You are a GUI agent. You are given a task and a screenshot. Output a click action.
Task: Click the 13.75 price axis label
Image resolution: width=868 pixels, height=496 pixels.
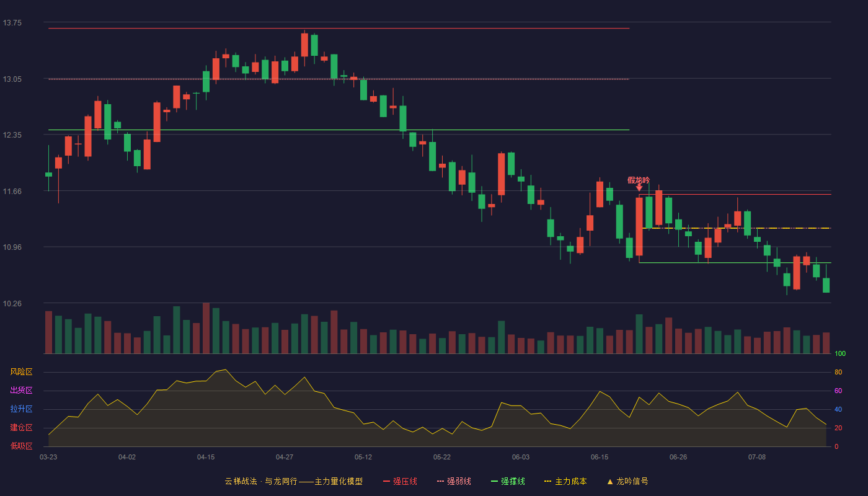12,23
